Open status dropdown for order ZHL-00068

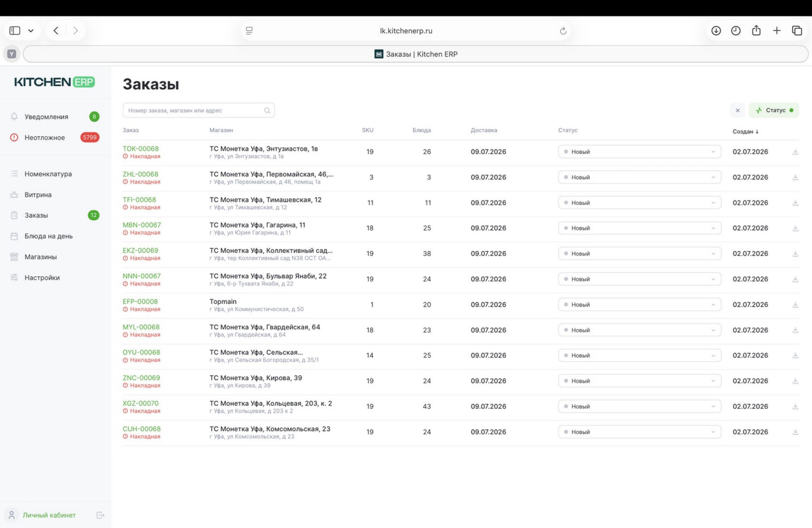click(639, 177)
